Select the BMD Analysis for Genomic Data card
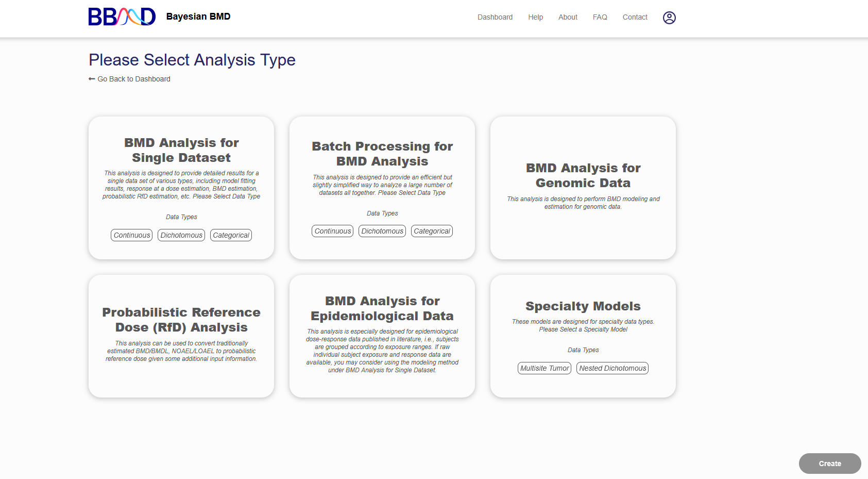This screenshot has width=868, height=479. coord(583,188)
